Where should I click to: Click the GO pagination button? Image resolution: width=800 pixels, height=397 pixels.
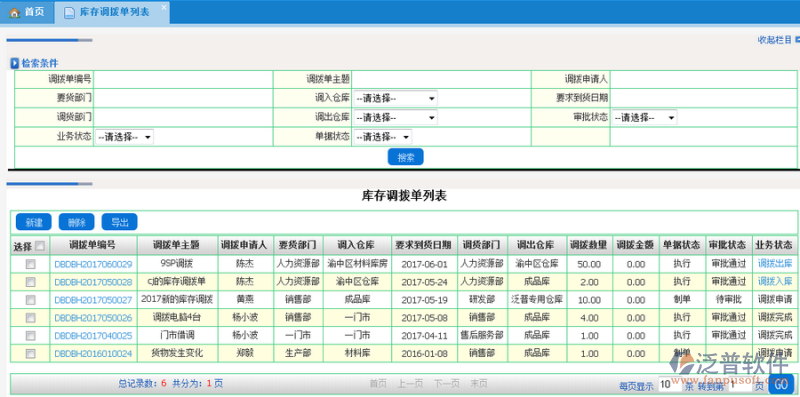781,384
